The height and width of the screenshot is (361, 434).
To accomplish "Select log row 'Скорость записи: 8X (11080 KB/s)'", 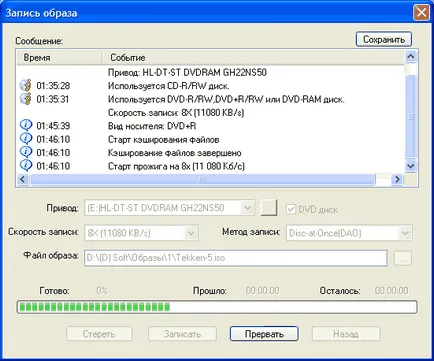I will tap(211, 112).
